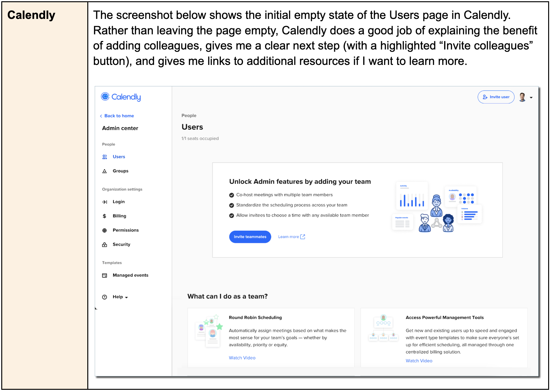Viewport: 551px width, 392px height.
Task: Watch Video for Round Robin Scheduling
Action: click(242, 358)
